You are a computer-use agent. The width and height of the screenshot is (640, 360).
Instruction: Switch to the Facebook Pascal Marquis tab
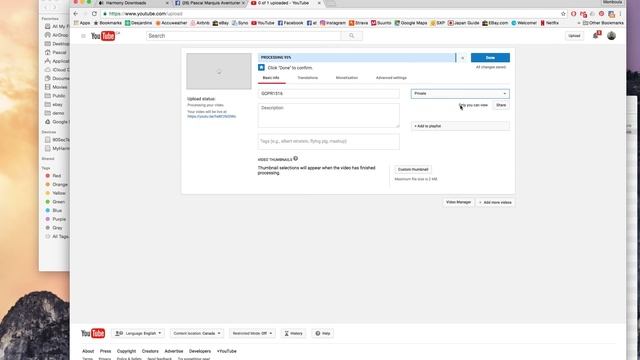[210, 3]
